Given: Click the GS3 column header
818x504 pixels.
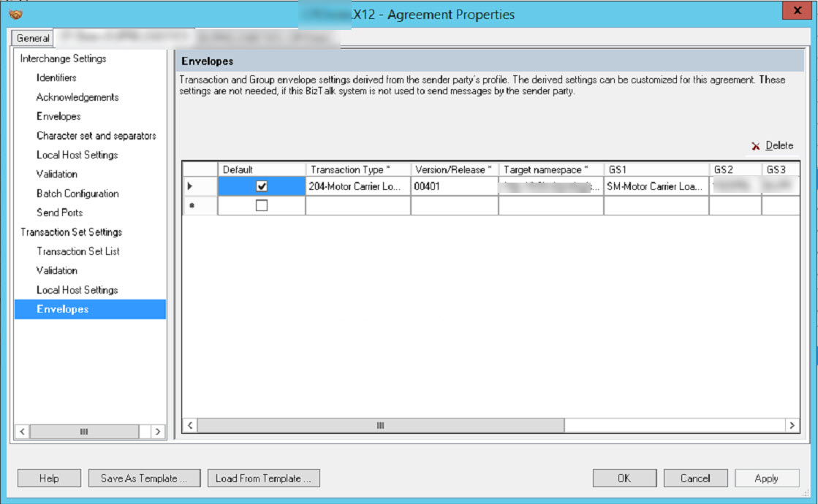Looking at the screenshot, I should tap(781, 169).
